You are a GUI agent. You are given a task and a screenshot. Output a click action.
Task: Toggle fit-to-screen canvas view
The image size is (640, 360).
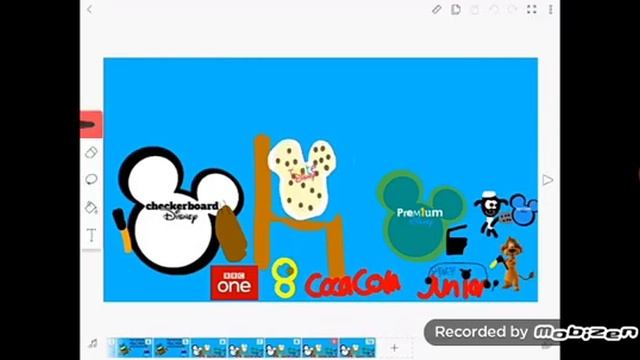click(x=531, y=9)
